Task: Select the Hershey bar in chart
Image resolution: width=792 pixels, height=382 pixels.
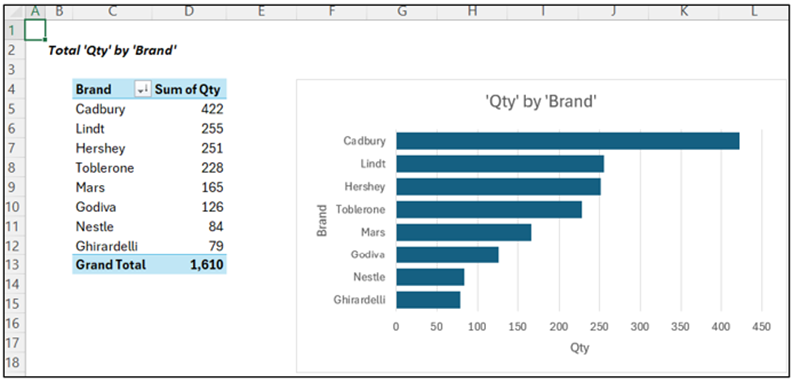Action: [x=499, y=186]
